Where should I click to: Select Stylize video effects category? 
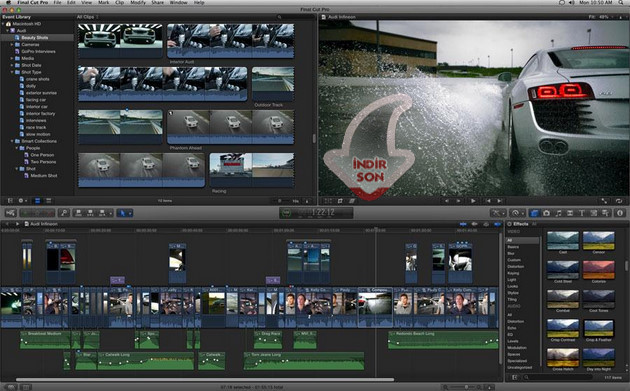(513, 293)
